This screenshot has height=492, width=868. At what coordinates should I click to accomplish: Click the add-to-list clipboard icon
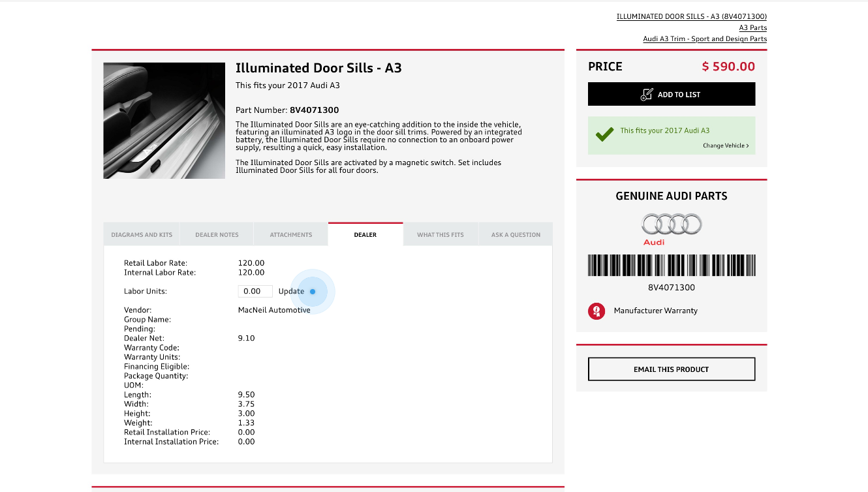pyautogui.click(x=647, y=95)
